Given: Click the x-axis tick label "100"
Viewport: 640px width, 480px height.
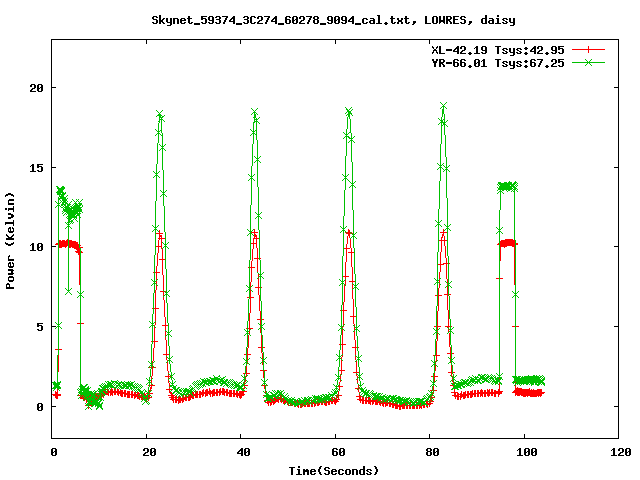Looking at the screenshot, I should (x=527, y=452).
